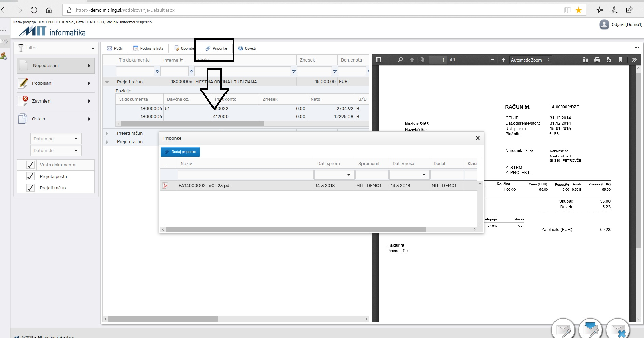This screenshot has width=644, height=338.
Task: Open the web notes pen icon
Action: click(614, 10)
